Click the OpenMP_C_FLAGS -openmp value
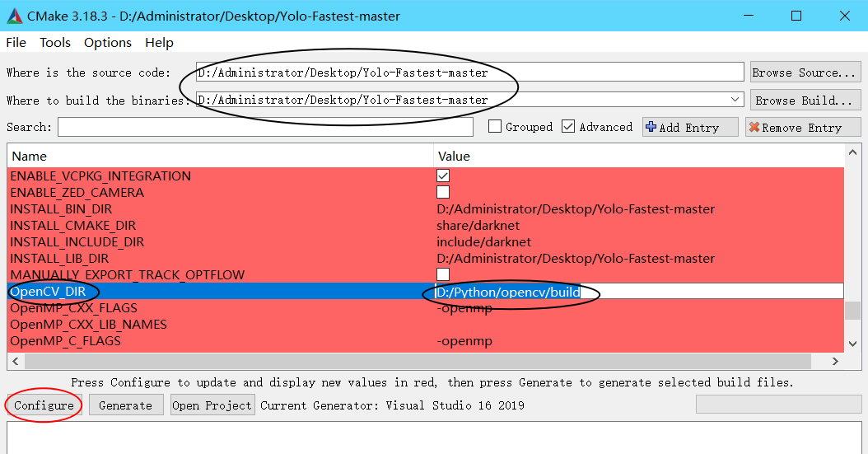 464,341
